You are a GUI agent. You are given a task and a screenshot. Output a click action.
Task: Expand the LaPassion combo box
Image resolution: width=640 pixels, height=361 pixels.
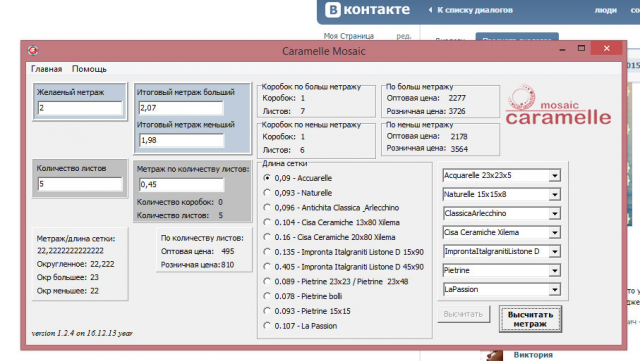(x=554, y=290)
